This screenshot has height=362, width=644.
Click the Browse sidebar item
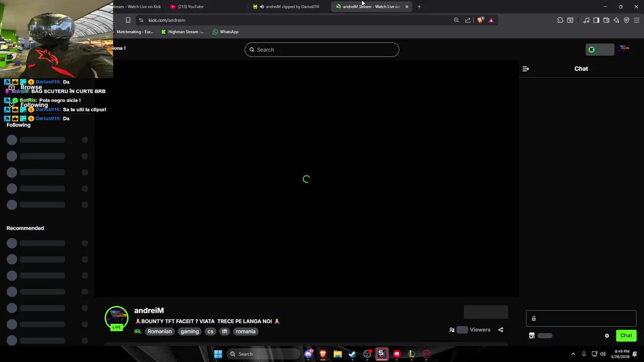(31, 87)
